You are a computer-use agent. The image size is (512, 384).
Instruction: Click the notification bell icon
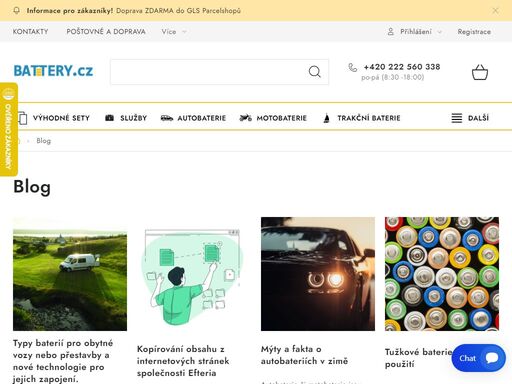pyautogui.click(x=16, y=11)
